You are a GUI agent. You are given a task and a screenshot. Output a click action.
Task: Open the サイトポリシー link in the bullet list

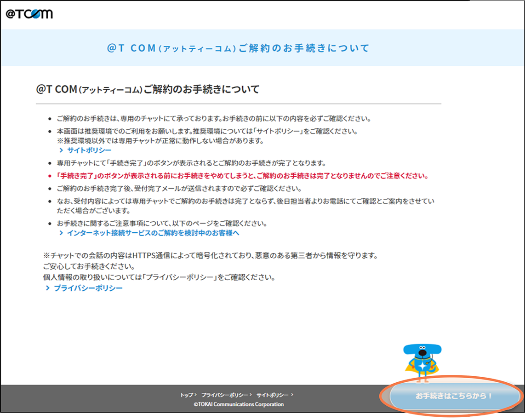[89, 150]
